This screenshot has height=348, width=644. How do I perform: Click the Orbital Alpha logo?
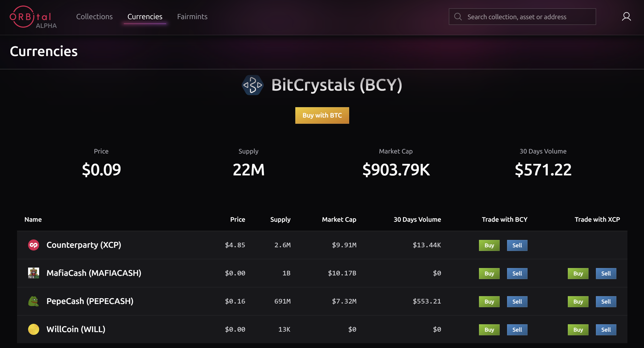33,17
